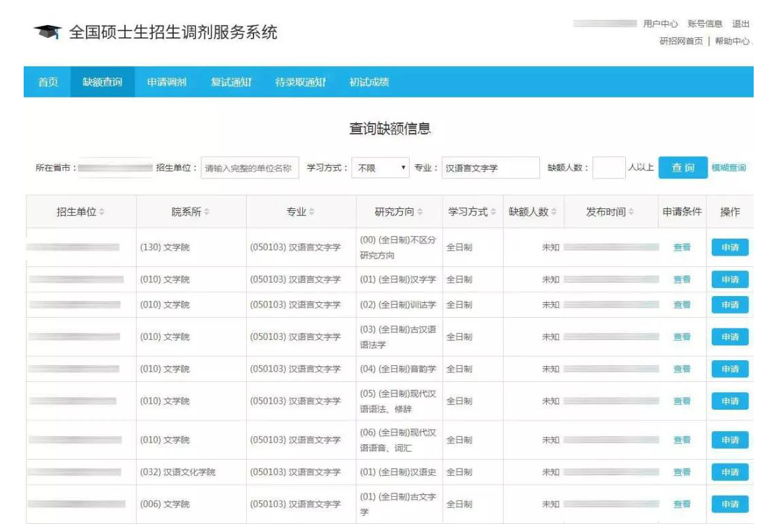Open 待录取通知 tab
This screenshot has height=532, width=776.
click(x=300, y=82)
